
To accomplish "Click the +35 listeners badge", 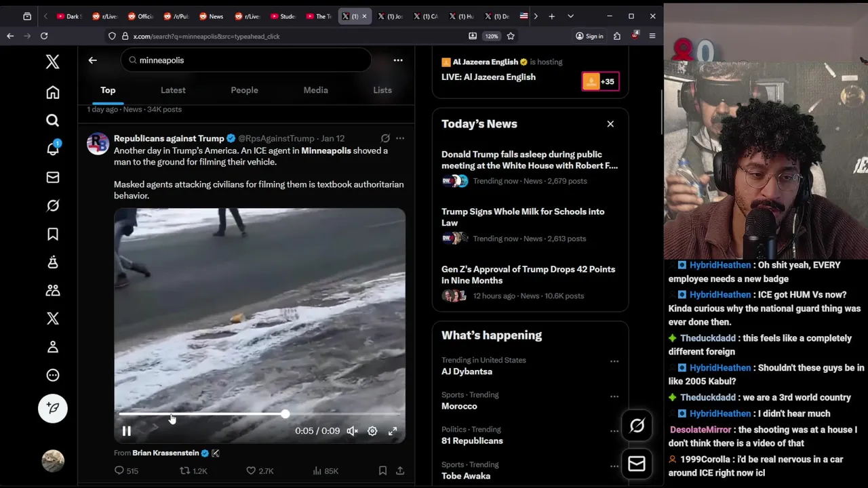I will click(600, 81).
